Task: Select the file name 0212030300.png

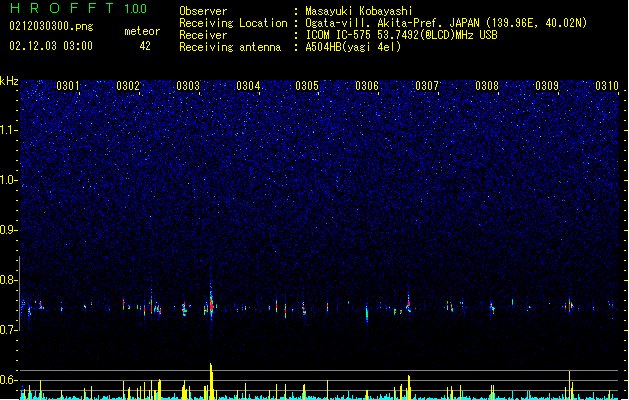Action: tap(51, 26)
